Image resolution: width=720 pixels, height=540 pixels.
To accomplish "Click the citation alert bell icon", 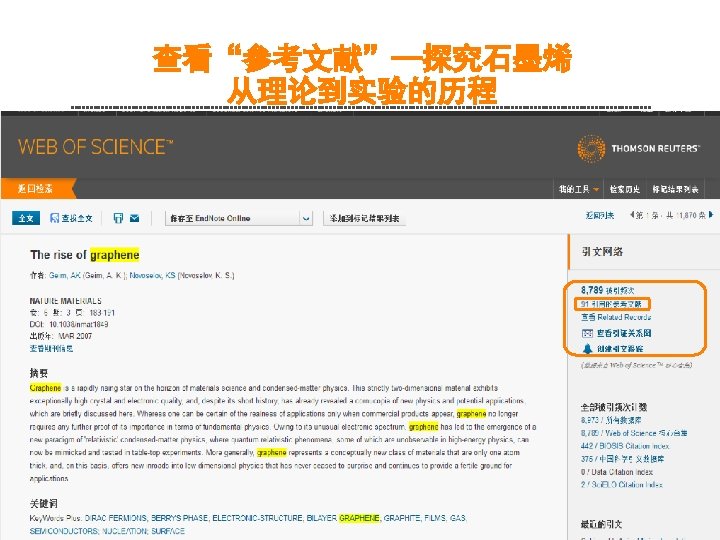I will (x=587, y=349).
